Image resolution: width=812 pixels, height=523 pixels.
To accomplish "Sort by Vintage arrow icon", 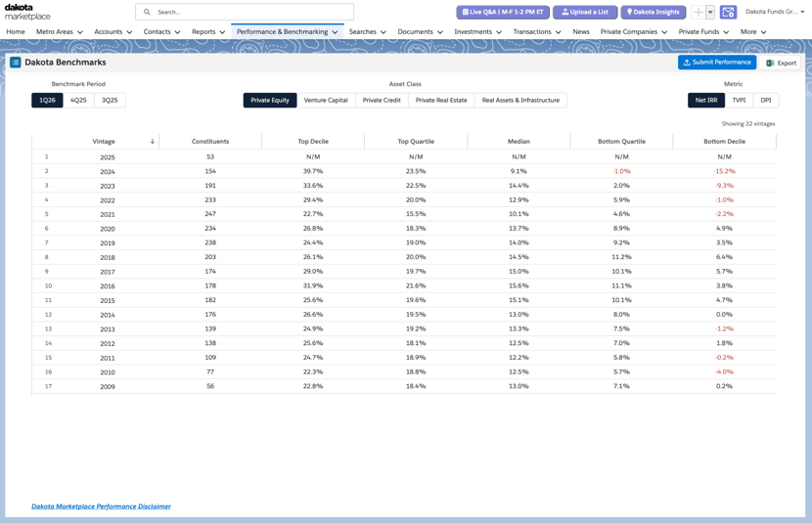I will tap(153, 141).
